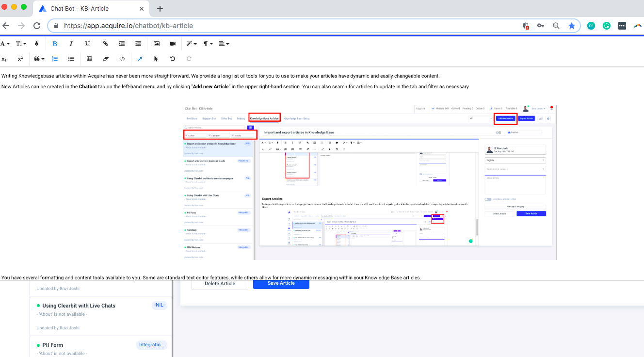Click the second indent icon in the toolbar
The width and height of the screenshot is (644, 357).
click(x=138, y=44)
